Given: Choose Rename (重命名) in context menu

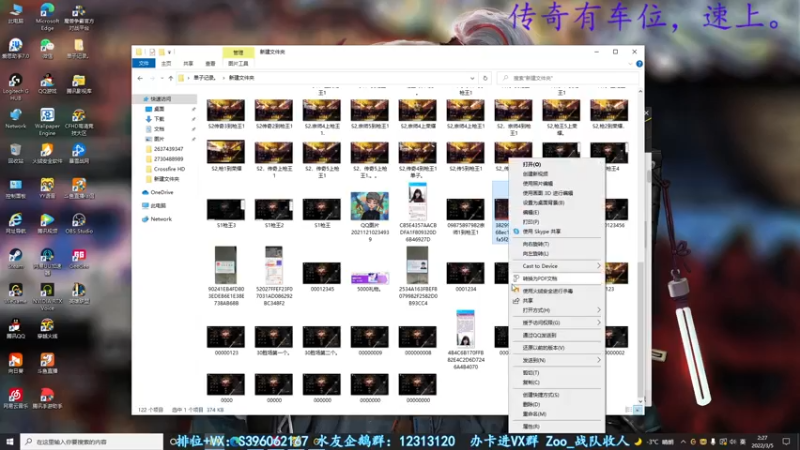Looking at the screenshot, I should point(557,414).
